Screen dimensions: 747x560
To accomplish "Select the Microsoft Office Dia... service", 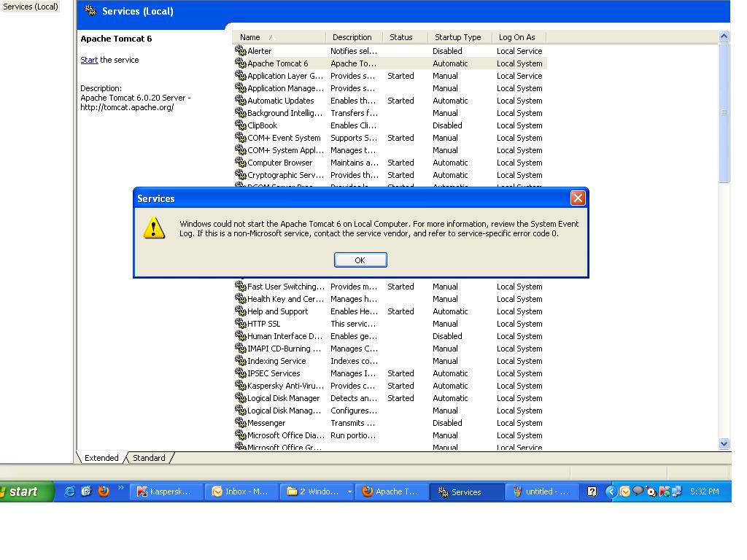I will tap(390, 435).
